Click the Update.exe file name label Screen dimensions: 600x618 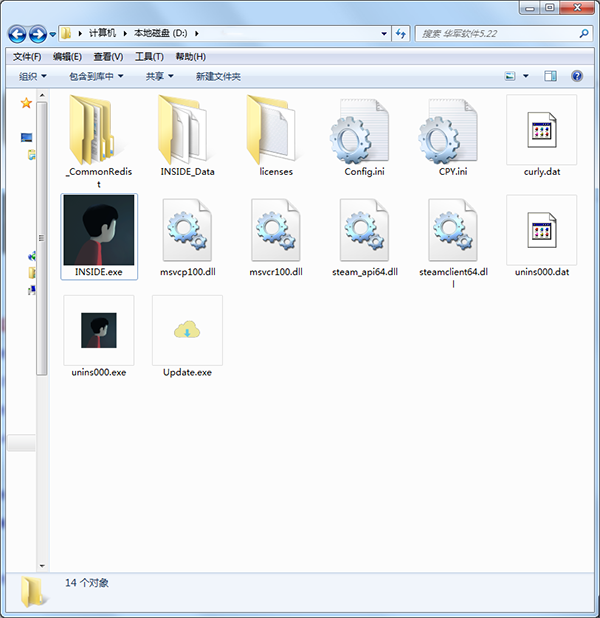point(187,372)
